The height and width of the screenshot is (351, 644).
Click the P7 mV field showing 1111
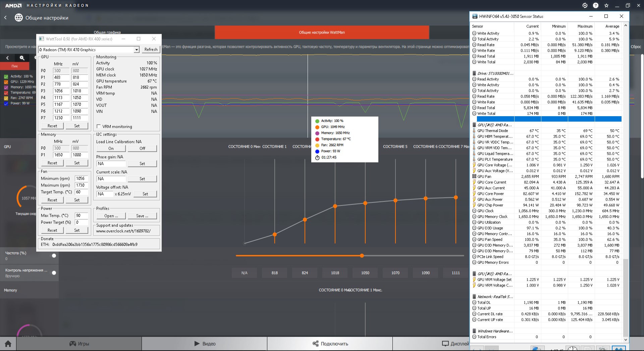[x=80, y=118]
